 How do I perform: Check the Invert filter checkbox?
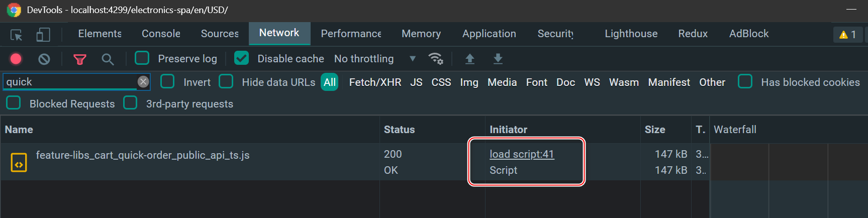click(x=167, y=82)
